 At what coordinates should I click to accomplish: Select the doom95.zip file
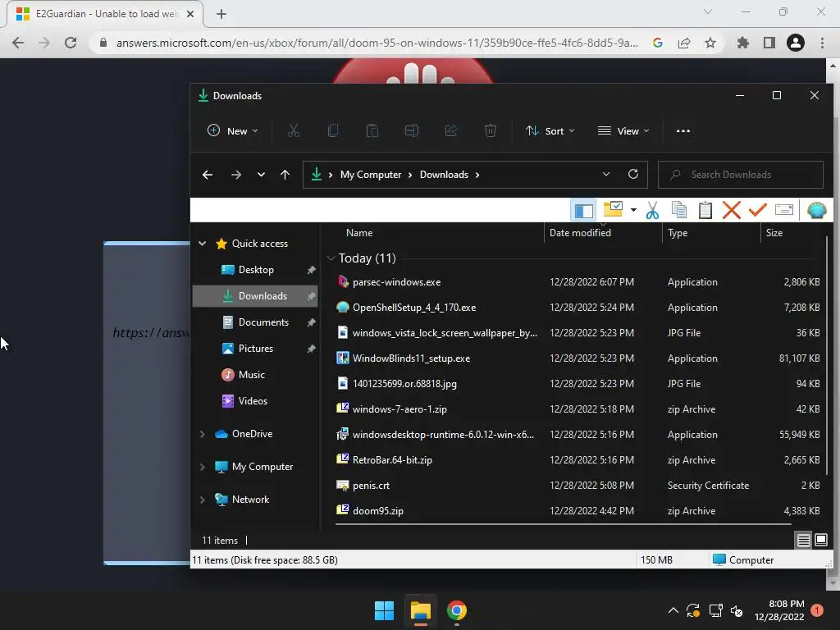click(x=578, y=511)
